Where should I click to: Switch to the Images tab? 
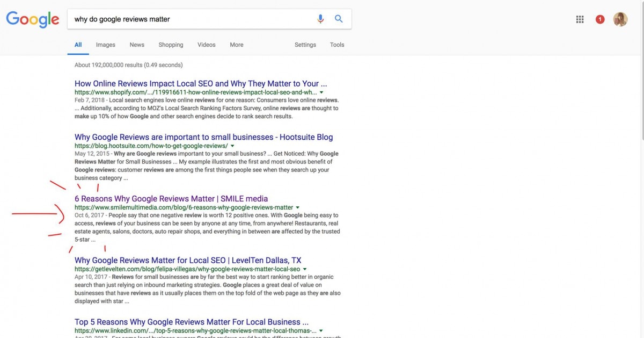pos(106,45)
